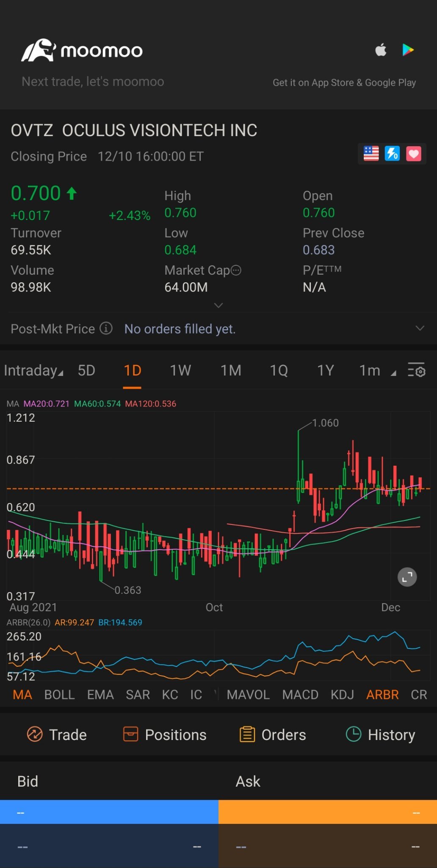Viewport: 437px width, 868px height.
Task: Open chart settings icon
Action: coord(416,370)
